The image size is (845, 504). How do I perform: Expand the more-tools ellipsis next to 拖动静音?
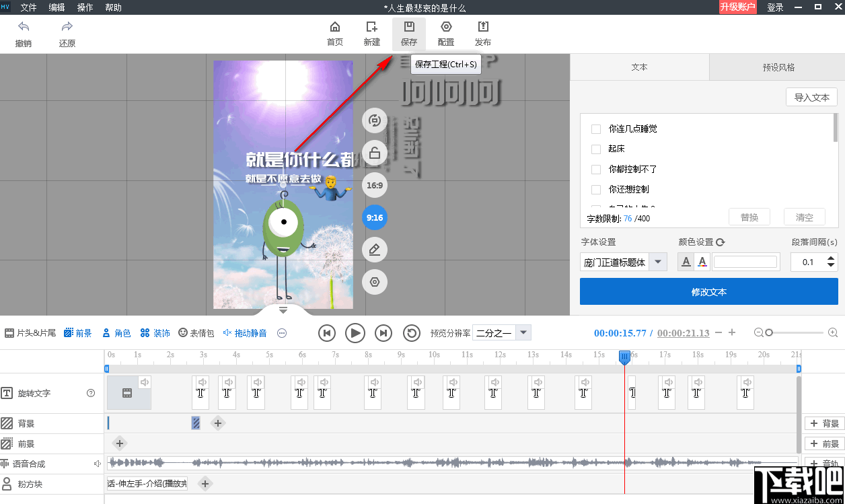click(x=281, y=332)
